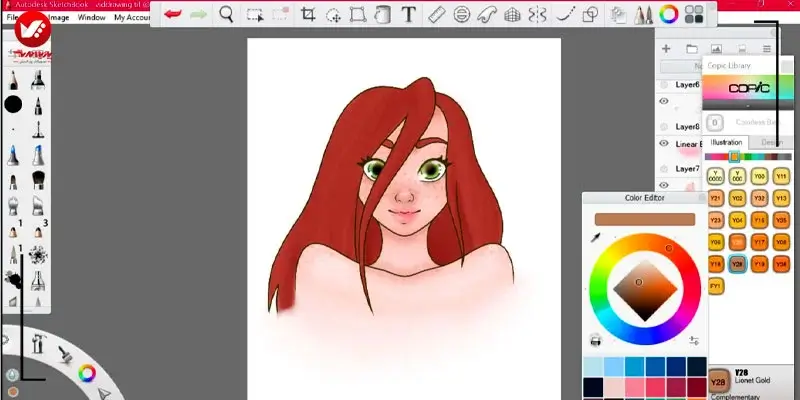
Task: Open the Draw Styles shapes tool
Action: pos(590,15)
